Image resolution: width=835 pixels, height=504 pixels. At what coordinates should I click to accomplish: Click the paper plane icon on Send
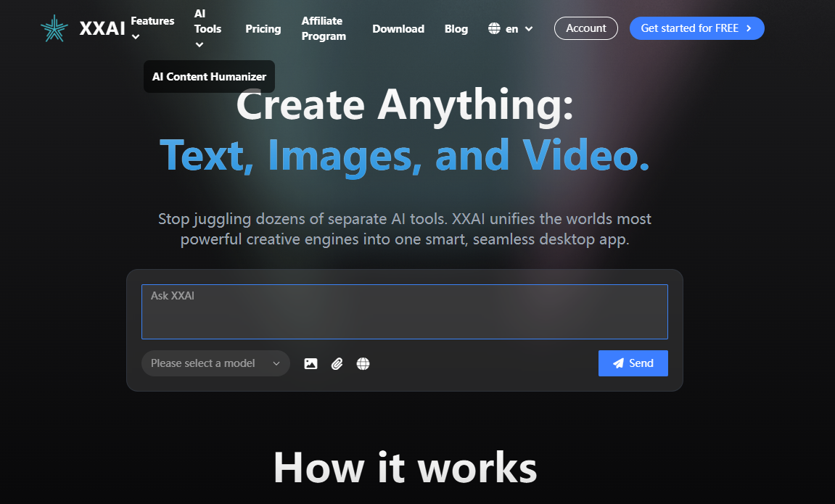pos(619,363)
